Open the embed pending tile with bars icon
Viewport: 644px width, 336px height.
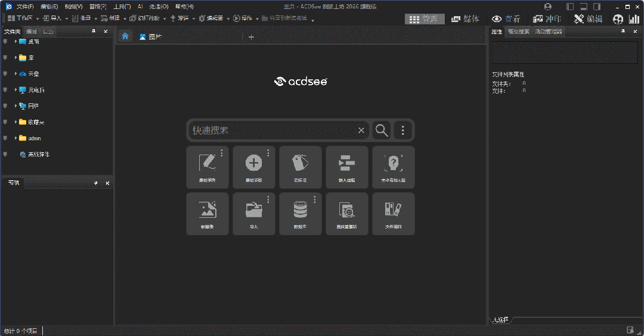point(346,167)
